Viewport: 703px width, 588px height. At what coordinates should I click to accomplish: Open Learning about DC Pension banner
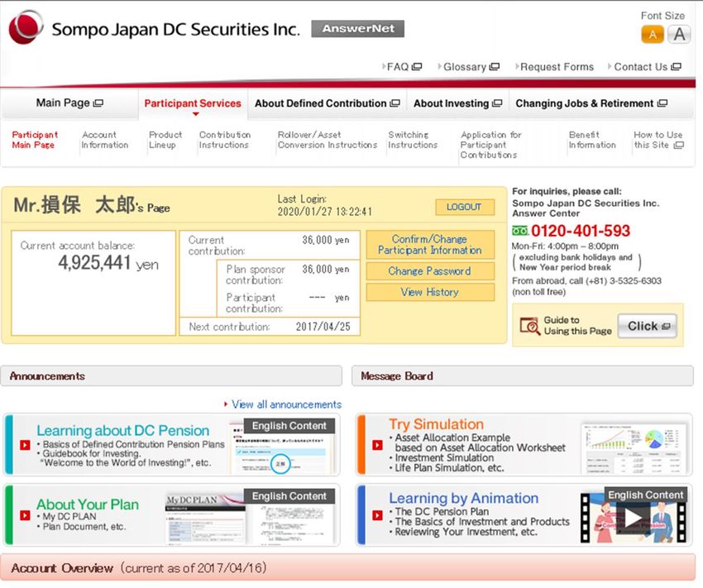pyautogui.click(x=172, y=445)
